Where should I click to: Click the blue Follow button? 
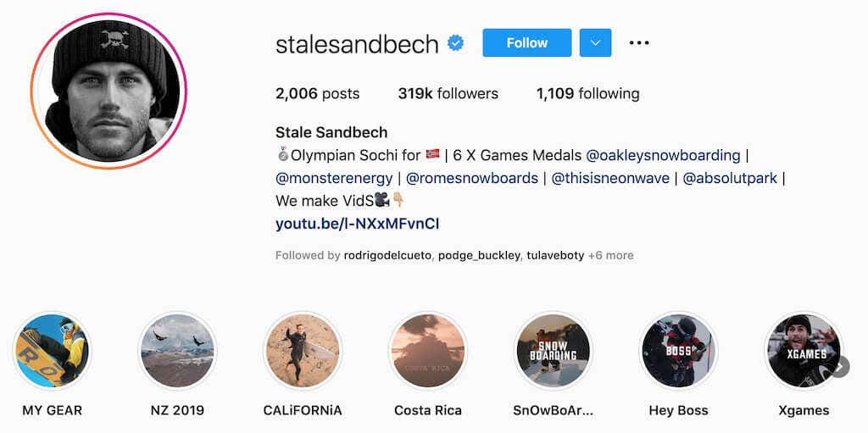pyautogui.click(x=527, y=43)
